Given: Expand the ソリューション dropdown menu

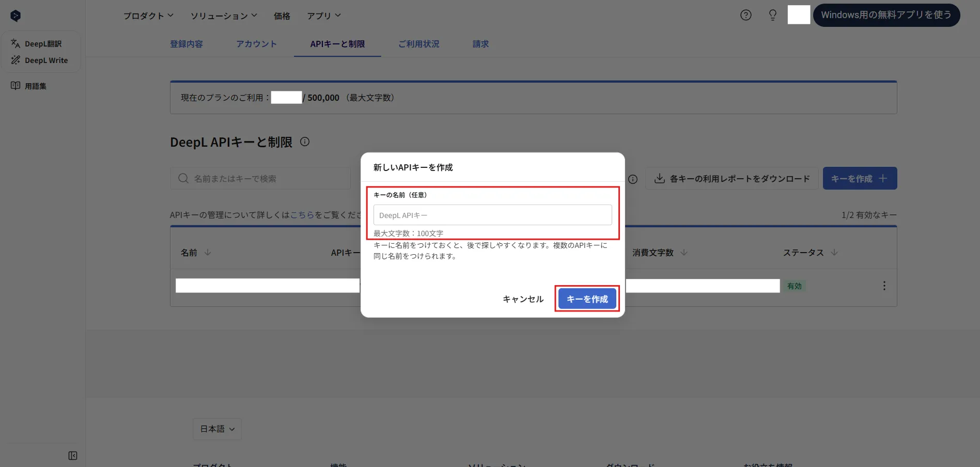Looking at the screenshot, I should pos(224,15).
